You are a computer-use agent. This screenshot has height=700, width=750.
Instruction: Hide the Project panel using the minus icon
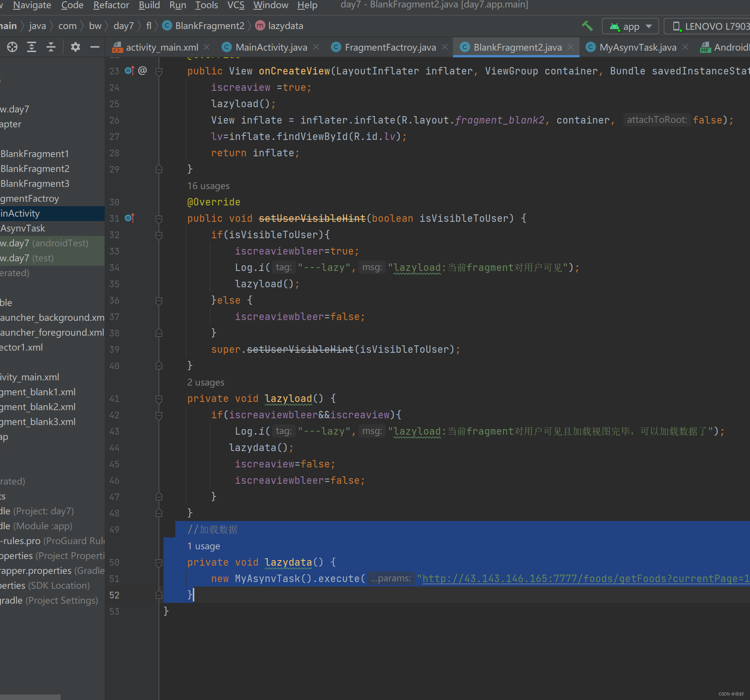[95, 47]
